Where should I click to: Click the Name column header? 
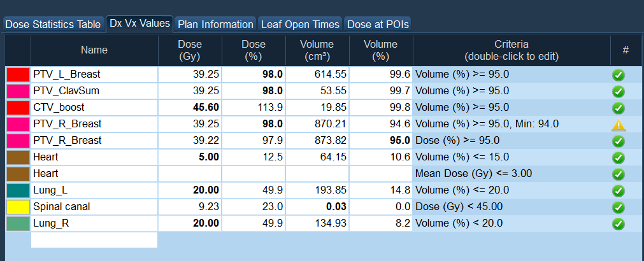tap(94, 50)
